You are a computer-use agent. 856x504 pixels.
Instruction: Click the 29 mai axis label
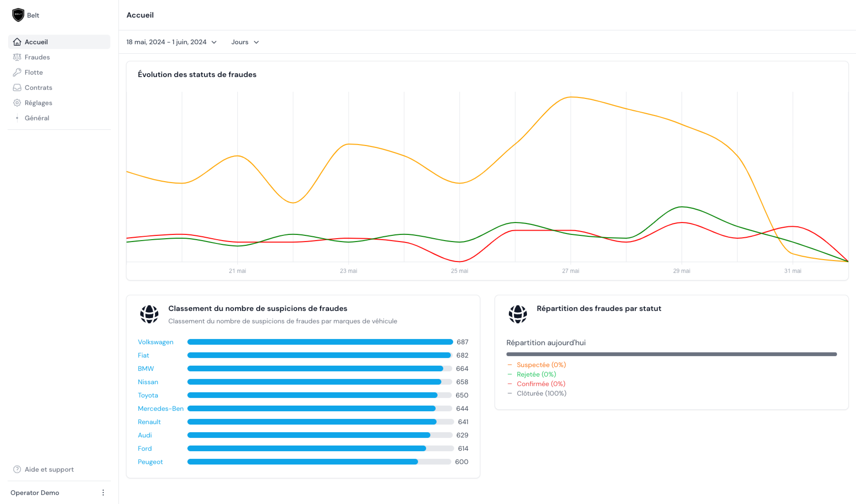point(682,271)
